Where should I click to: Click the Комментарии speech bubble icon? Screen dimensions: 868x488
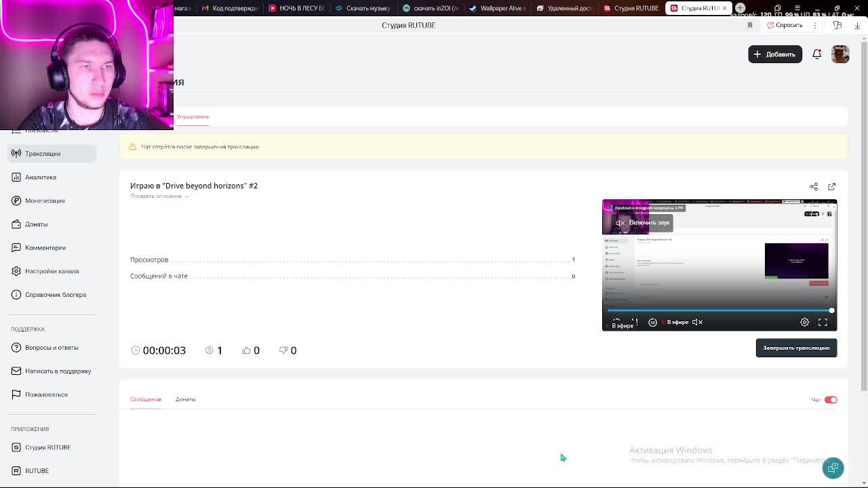(16, 247)
